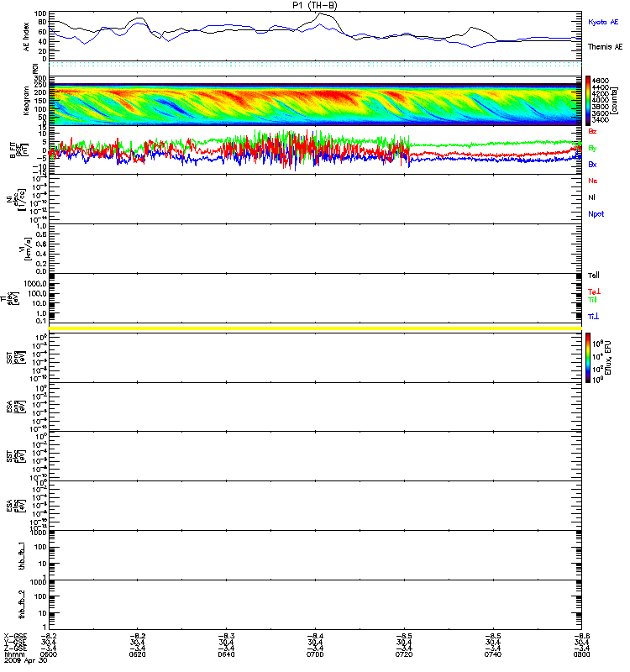The image size is (630, 672).
Task: Click the Keogram counts color bar
Action: (x=587, y=101)
